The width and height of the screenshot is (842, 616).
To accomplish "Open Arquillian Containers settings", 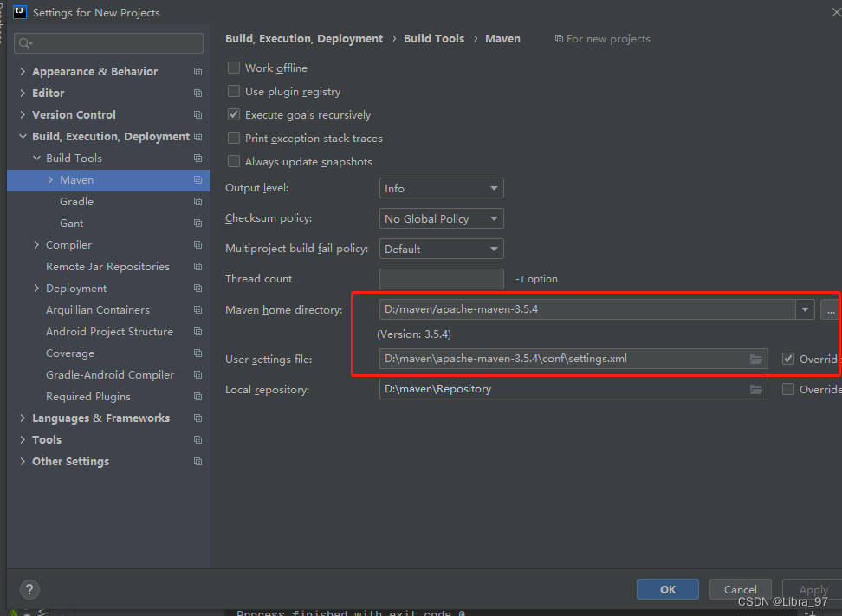I will point(98,310).
